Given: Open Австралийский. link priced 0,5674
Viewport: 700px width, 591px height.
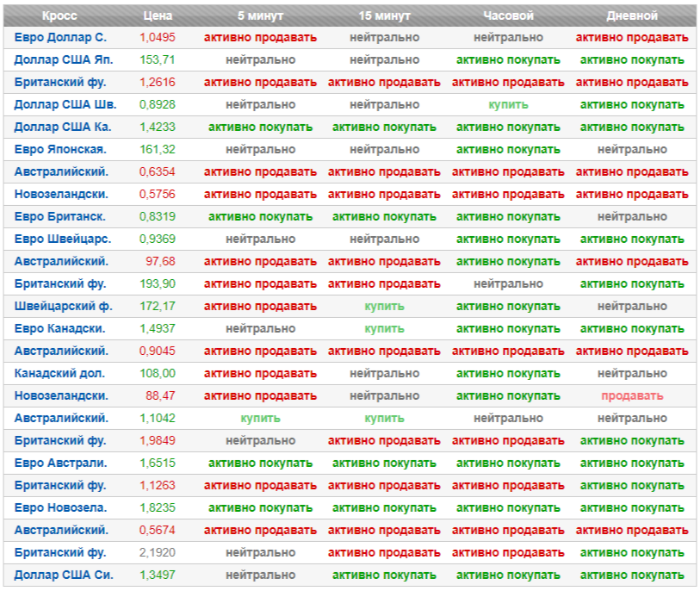Looking at the screenshot, I should pyautogui.click(x=61, y=530).
